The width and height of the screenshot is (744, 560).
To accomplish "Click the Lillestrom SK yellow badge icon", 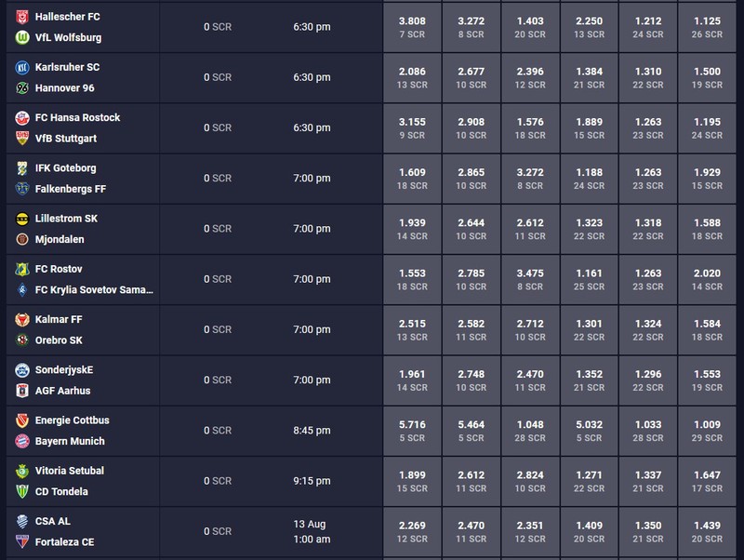I will tap(22, 219).
